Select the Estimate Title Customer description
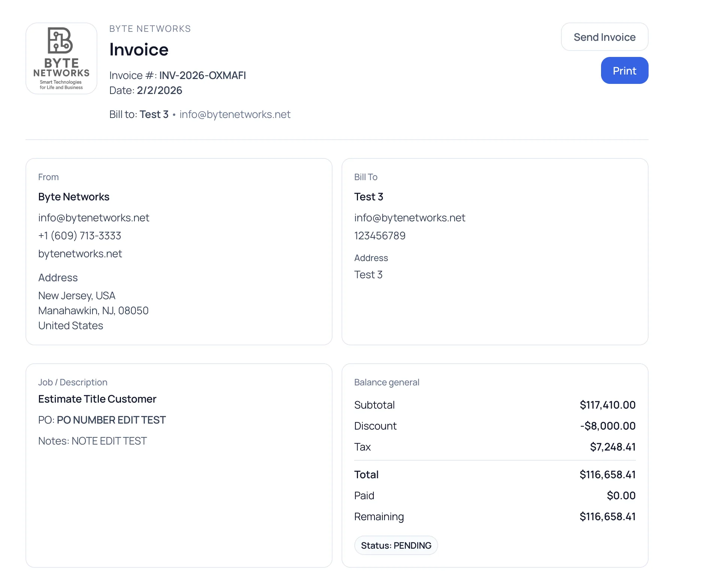 point(97,399)
